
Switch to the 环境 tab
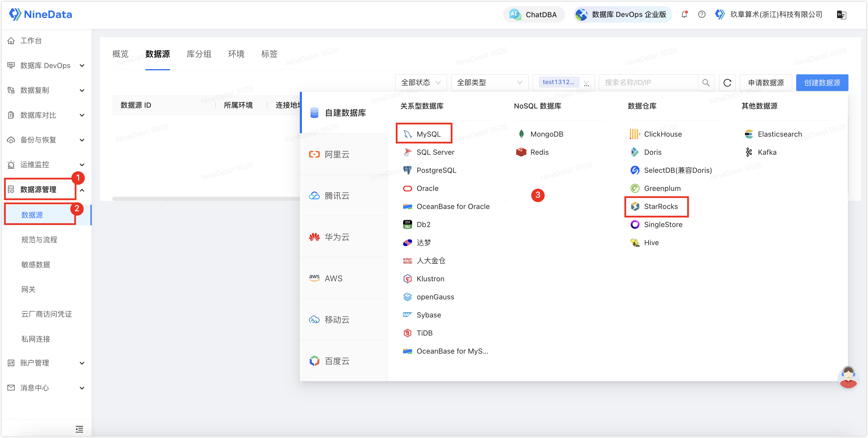point(236,54)
